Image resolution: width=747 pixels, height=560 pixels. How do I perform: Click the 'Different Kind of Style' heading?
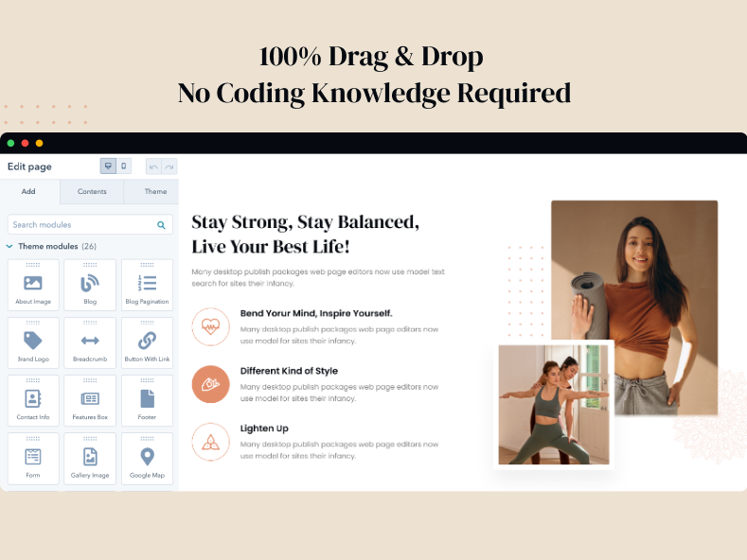[x=289, y=371]
